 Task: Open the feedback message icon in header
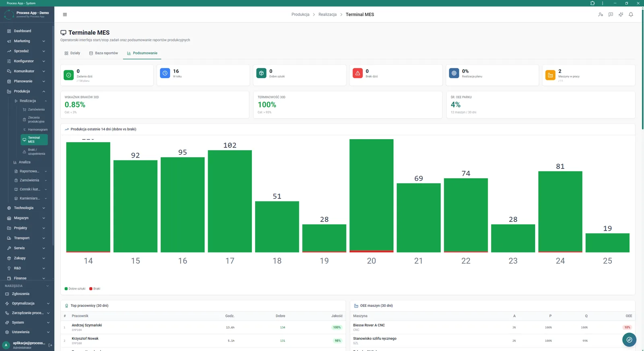click(611, 14)
